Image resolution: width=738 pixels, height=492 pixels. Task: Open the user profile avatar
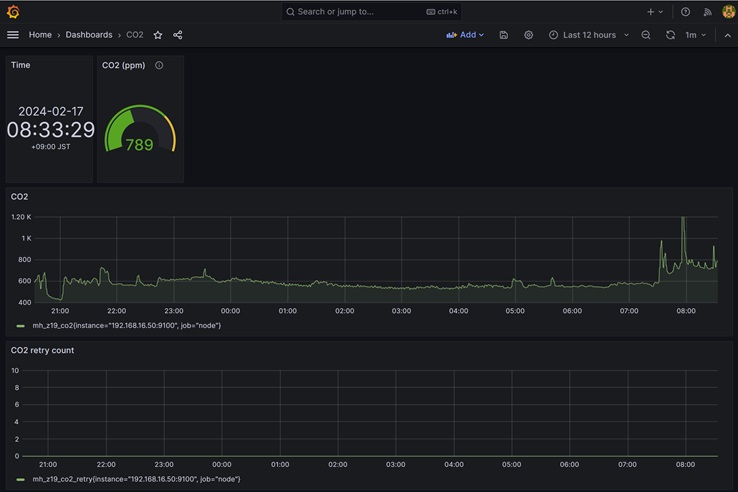click(728, 12)
